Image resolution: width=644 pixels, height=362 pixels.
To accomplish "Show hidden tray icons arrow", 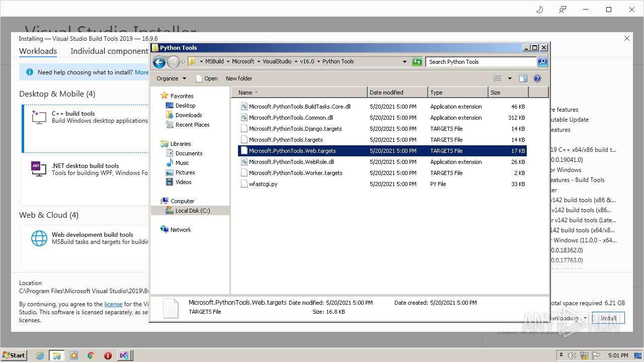I will pos(561,355).
